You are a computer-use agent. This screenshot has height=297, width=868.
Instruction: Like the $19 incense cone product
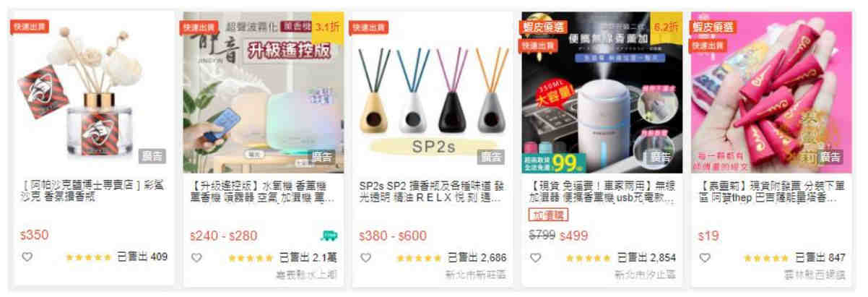pyautogui.click(x=704, y=257)
